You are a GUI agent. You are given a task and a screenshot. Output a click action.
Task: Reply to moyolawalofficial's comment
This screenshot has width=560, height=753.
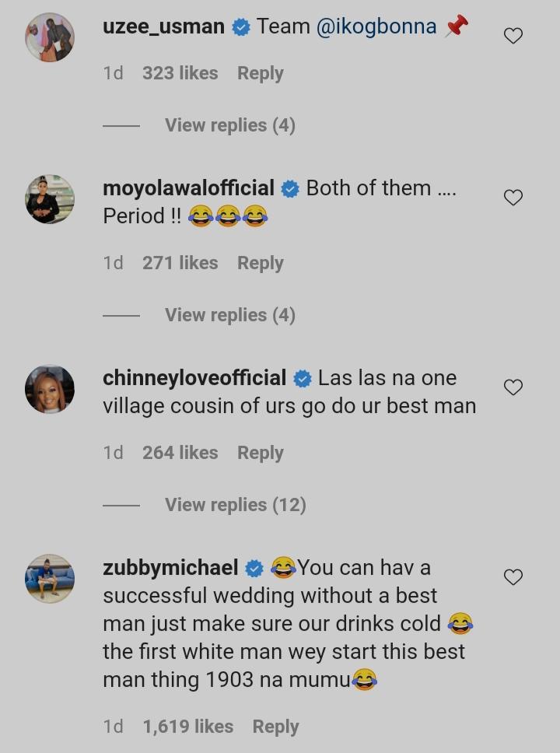point(260,263)
